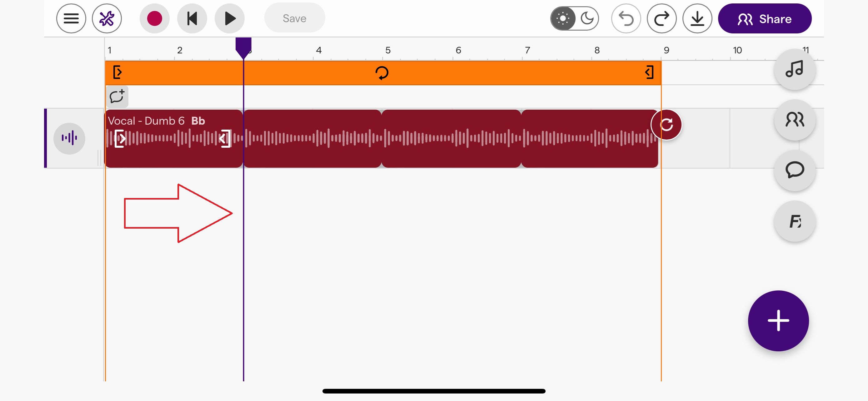
Task: Play the project
Action: 230,18
